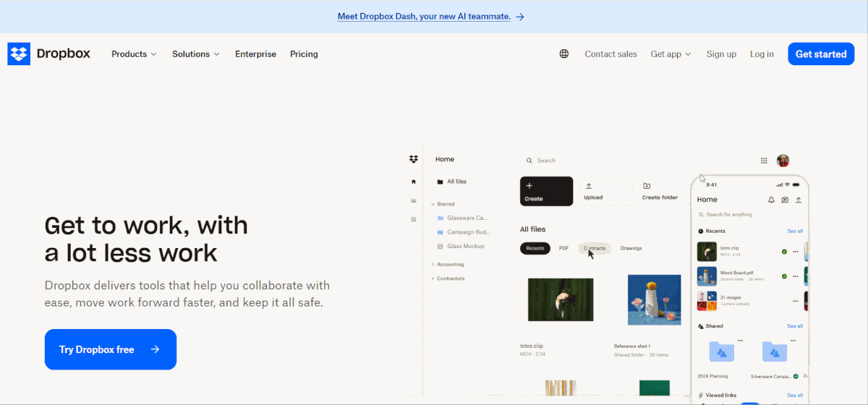The height and width of the screenshot is (405, 868).
Task: Click the user avatar in the mockup
Action: click(x=783, y=161)
